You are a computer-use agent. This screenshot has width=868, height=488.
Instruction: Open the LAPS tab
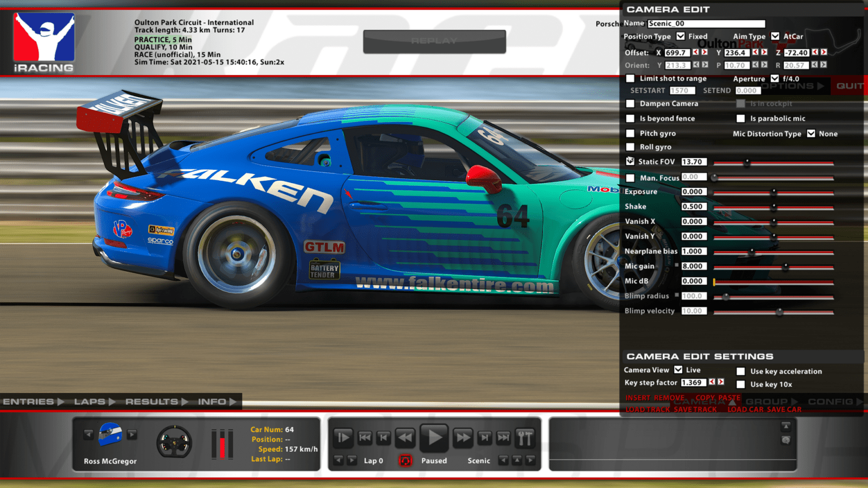pyautogui.click(x=94, y=402)
